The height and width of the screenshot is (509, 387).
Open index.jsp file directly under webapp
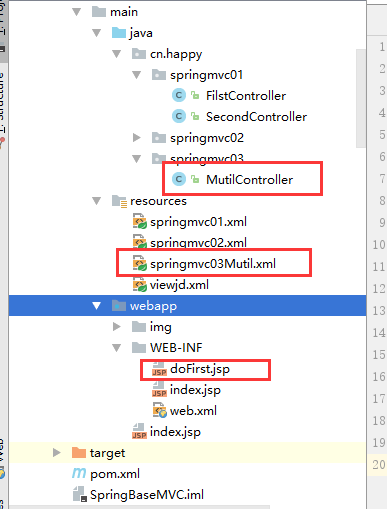point(175,432)
